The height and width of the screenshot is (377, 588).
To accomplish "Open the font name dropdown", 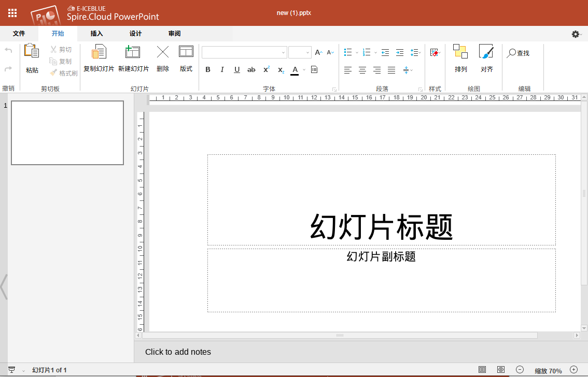I will pyautogui.click(x=283, y=52).
